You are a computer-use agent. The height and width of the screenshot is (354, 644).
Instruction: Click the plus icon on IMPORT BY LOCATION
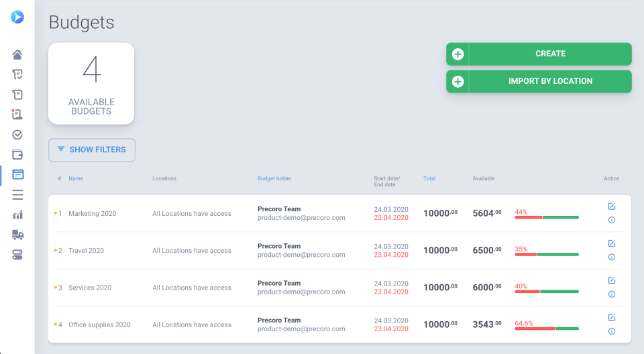[458, 81]
